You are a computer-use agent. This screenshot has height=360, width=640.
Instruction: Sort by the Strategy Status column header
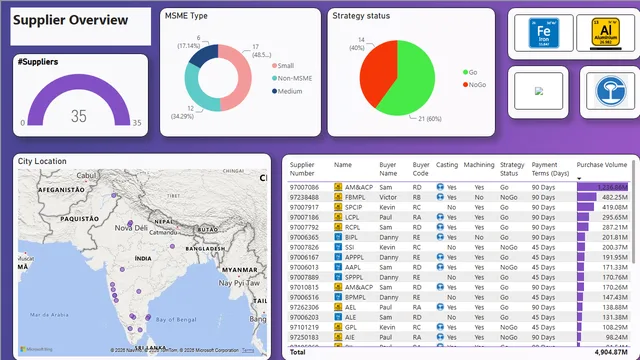pyautogui.click(x=512, y=169)
